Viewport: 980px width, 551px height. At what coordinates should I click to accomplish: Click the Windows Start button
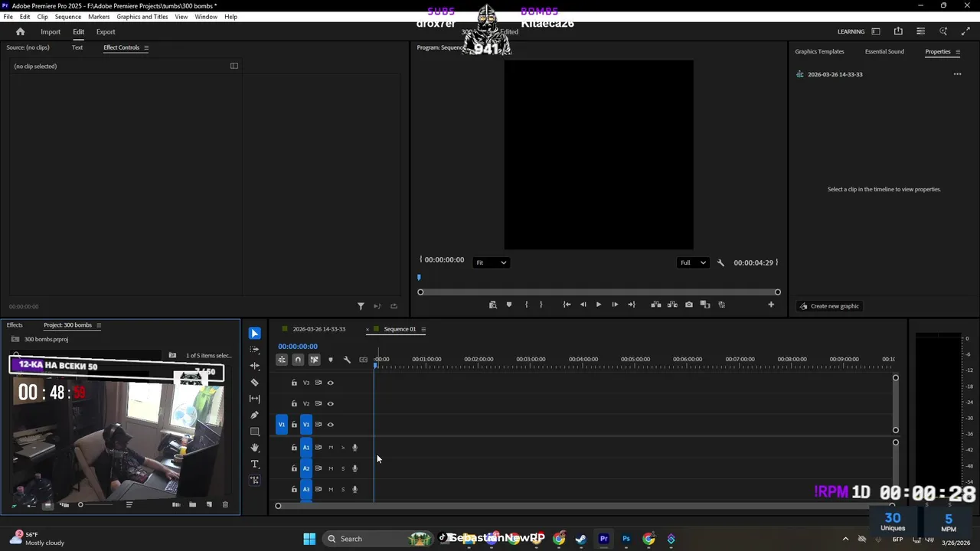[309, 539]
